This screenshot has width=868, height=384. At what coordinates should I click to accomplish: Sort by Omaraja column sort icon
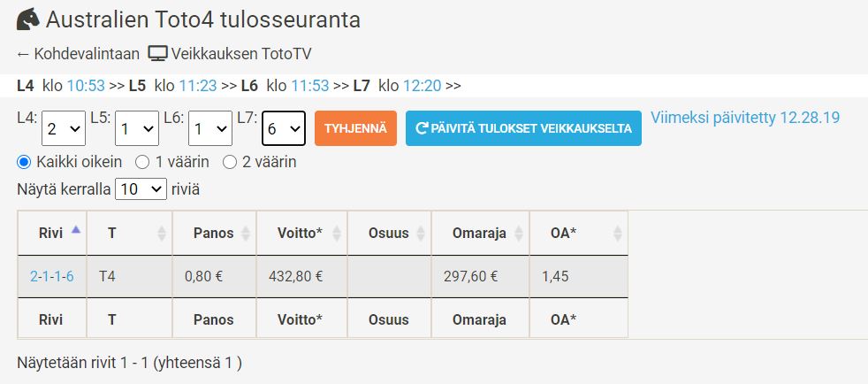[519, 234]
